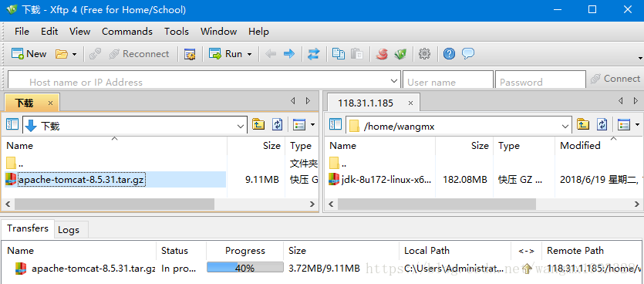The image size is (644, 284).
Task: Open the Window menu
Action: [218, 32]
